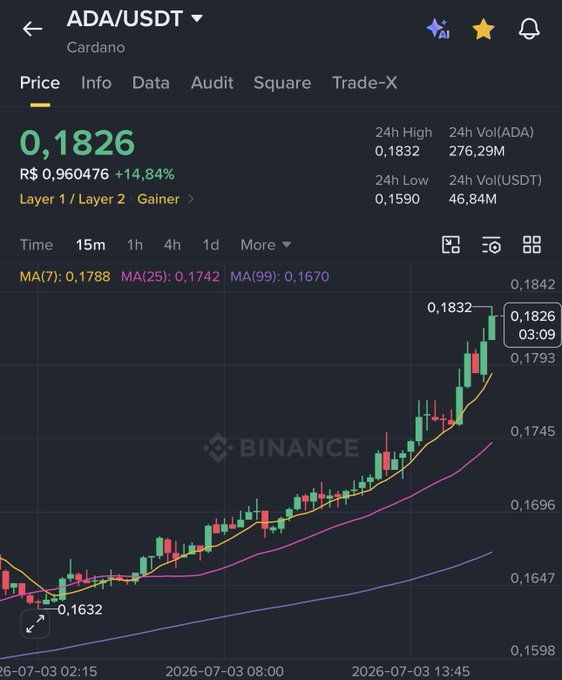Screen dimensions: 562x680
Task: Open the Gainer tag link
Action: point(158,199)
